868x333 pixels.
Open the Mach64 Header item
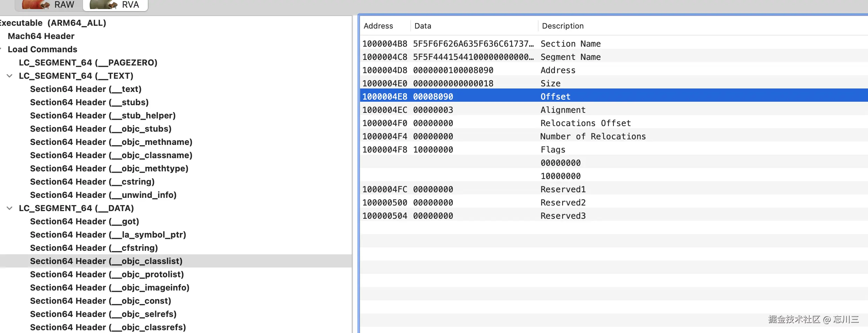pos(41,36)
